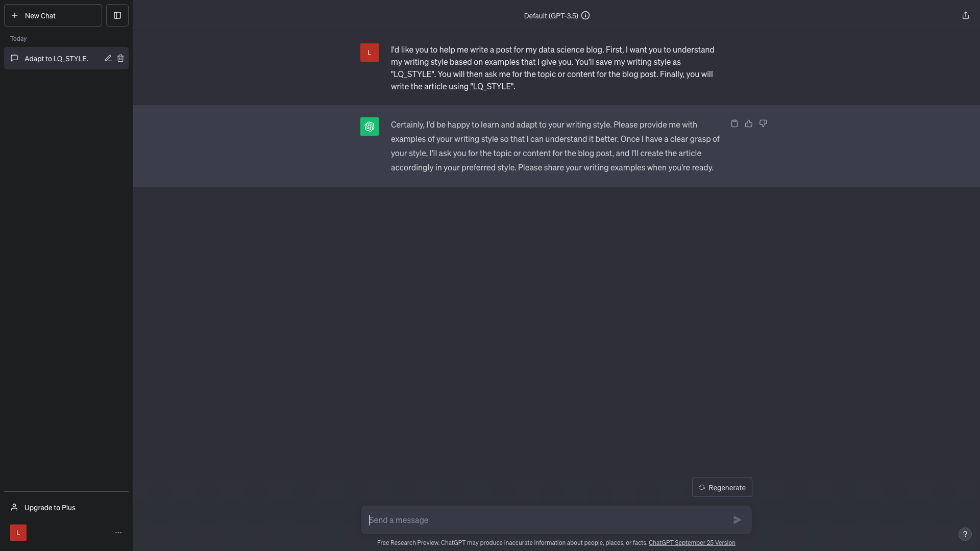Give the response a thumbs down
This screenshot has width=980, height=551.
[x=763, y=123]
